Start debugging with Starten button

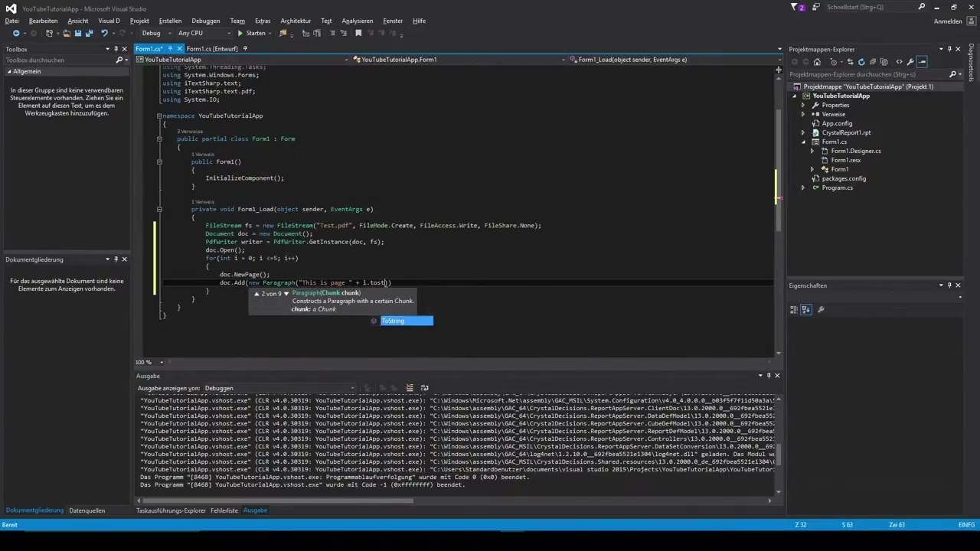coord(252,33)
